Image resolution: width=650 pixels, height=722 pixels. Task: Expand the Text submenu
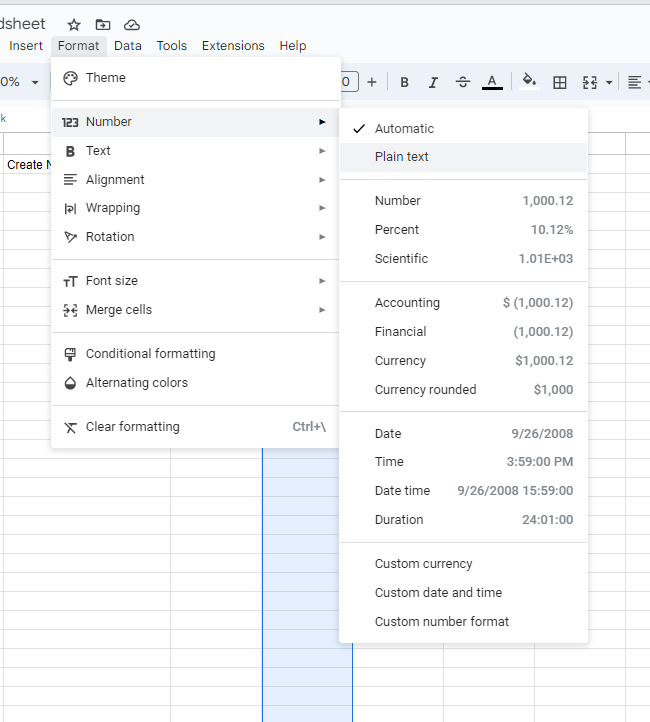click(x=196, y=151)
